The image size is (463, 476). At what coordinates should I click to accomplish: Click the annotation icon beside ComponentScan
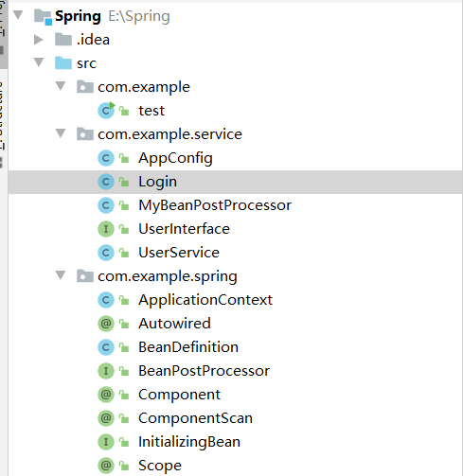106,418
